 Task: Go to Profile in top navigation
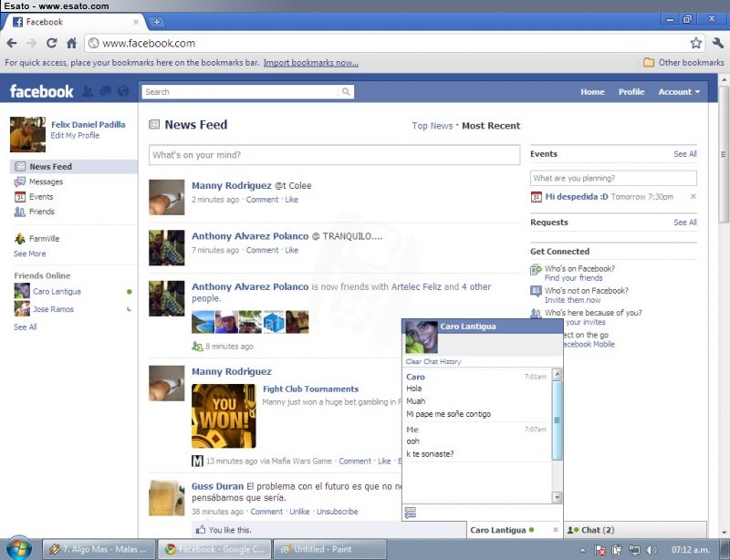(631, 92)
